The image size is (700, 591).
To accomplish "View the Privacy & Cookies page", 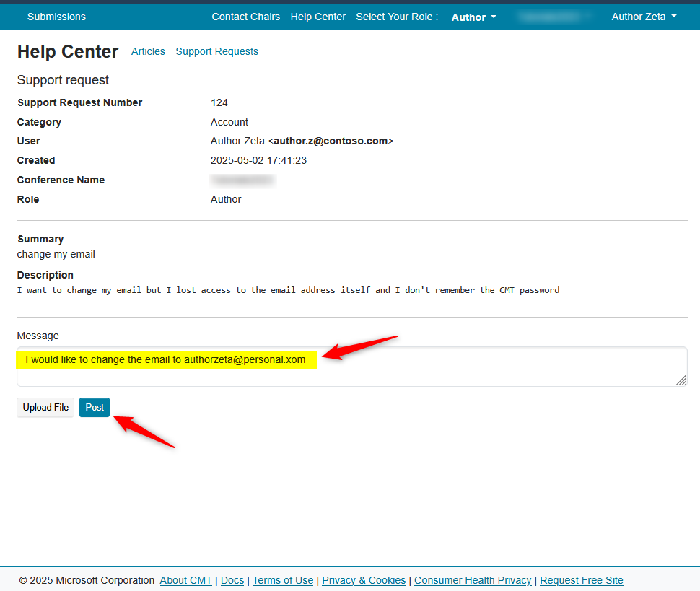I will [364, 580].
